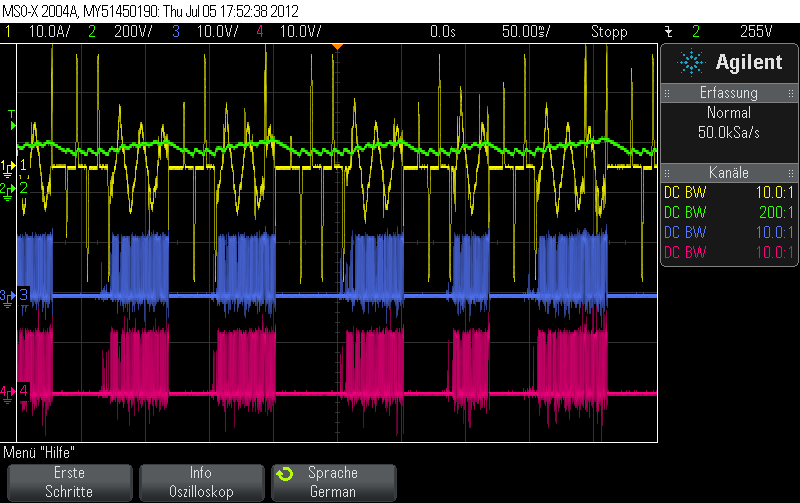Click the timebase value 50.00 ms/
The width and height of the screenshot is (800, 503).
[526, 32]
